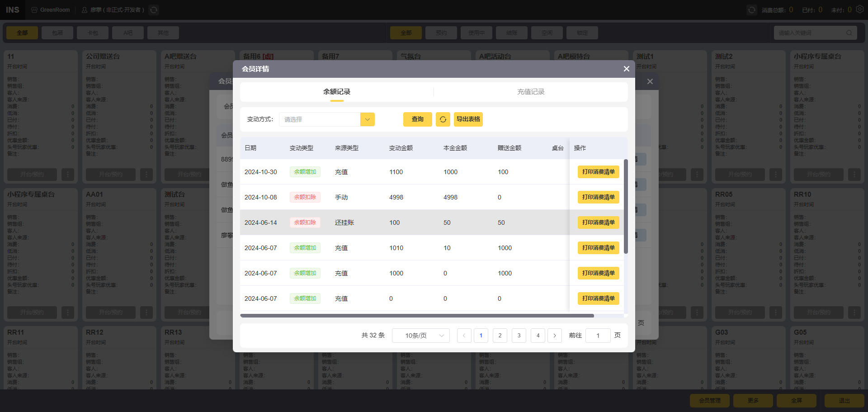
Task: Print consumption list for 2024-10-08 row
Action: coord(599,197)
